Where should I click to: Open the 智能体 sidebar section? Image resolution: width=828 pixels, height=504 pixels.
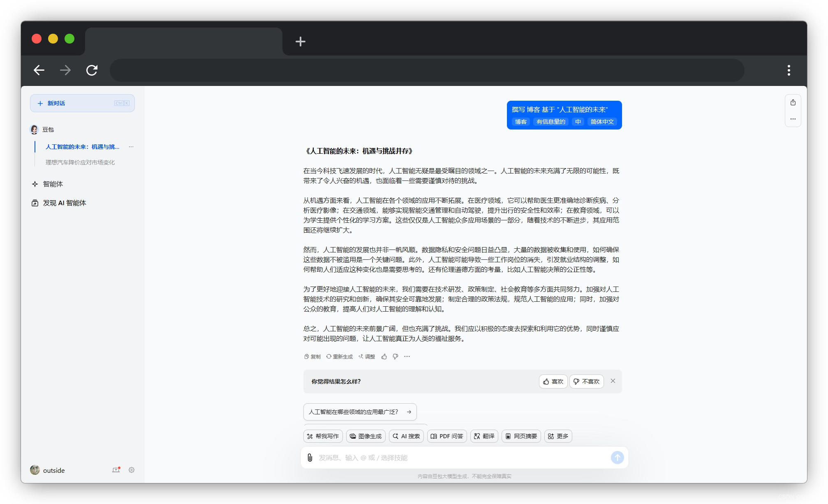coord(53,184)
